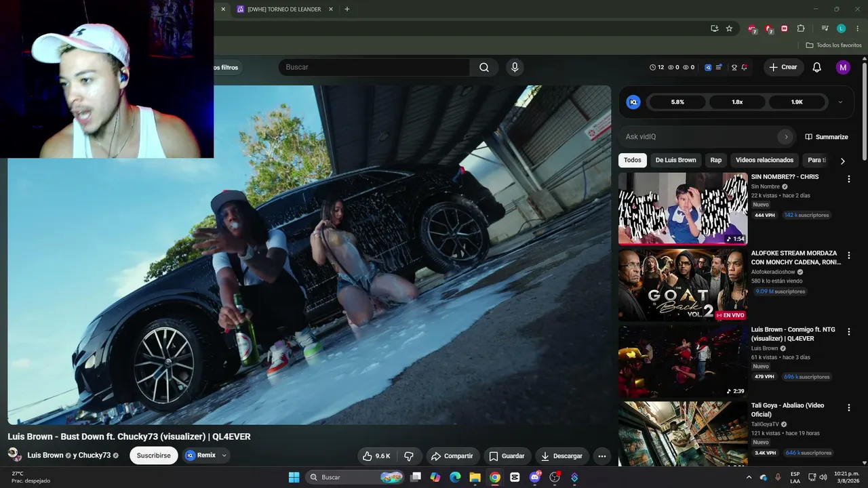Click the Guardar save button
Viewport: 868px width, 488px height.
(507, 456)
